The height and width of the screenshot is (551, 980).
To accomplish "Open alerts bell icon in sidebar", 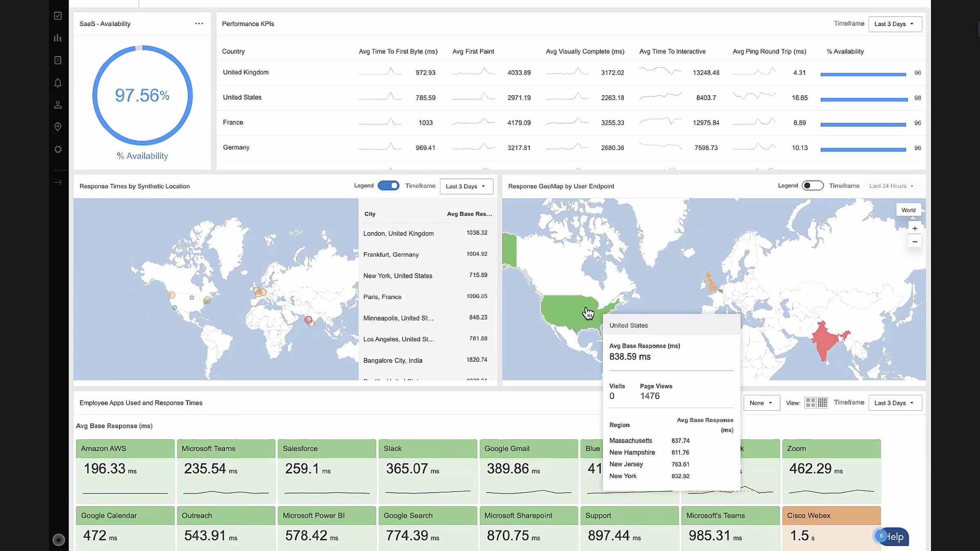I will (58, 83).
